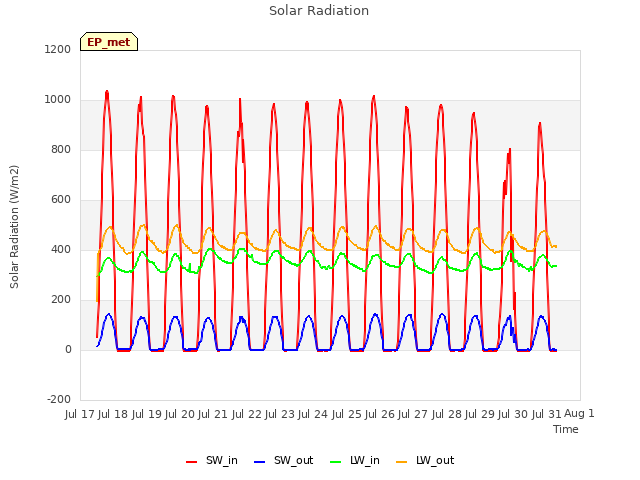Click the Jul 28 x-axis label
Viewport: 640px width, 480px height.
(x=447, y=414)
